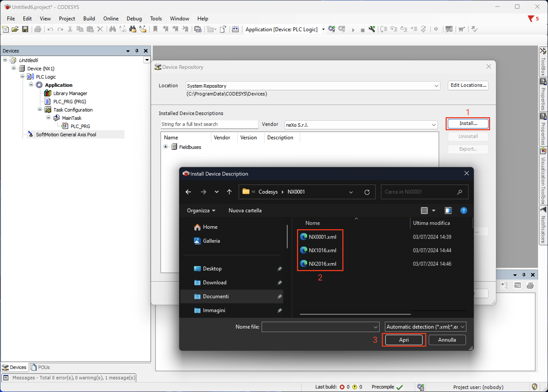Open the recent locations chevron in file dialog
The image size is (548, 392).
(217, 192)
